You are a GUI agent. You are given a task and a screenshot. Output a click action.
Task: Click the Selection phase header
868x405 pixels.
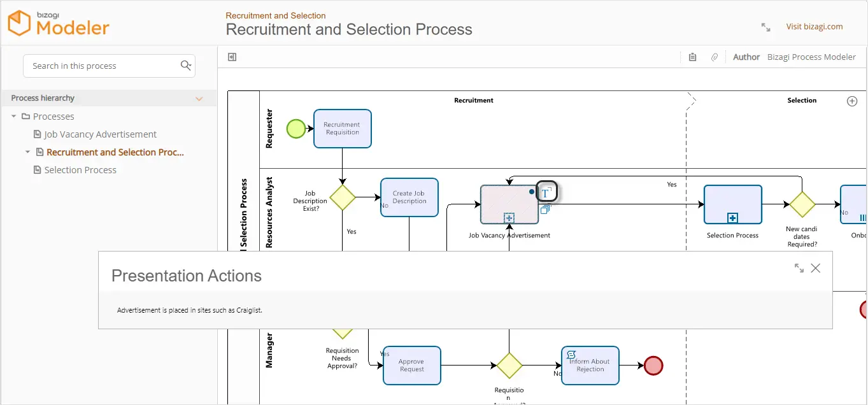click(x=802, y=101)
